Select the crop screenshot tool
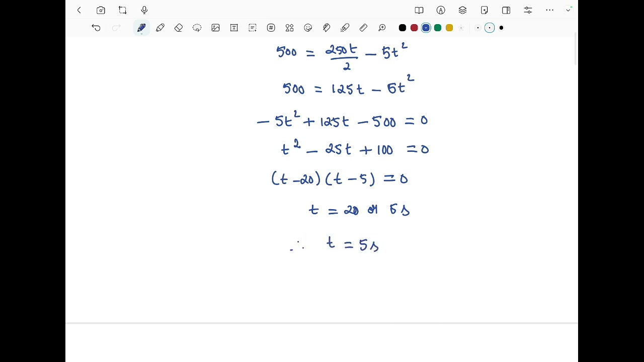Screen dimensions: 644x362 [122, 10]
